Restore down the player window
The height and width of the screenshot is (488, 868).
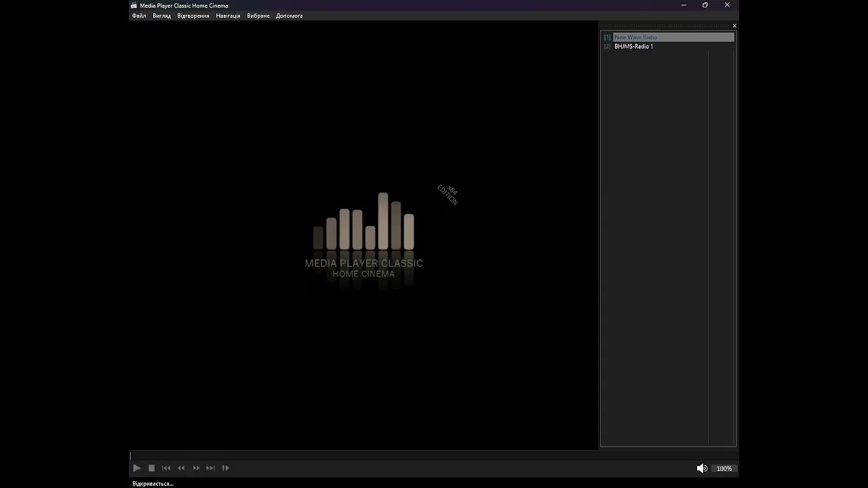(705, 5)
